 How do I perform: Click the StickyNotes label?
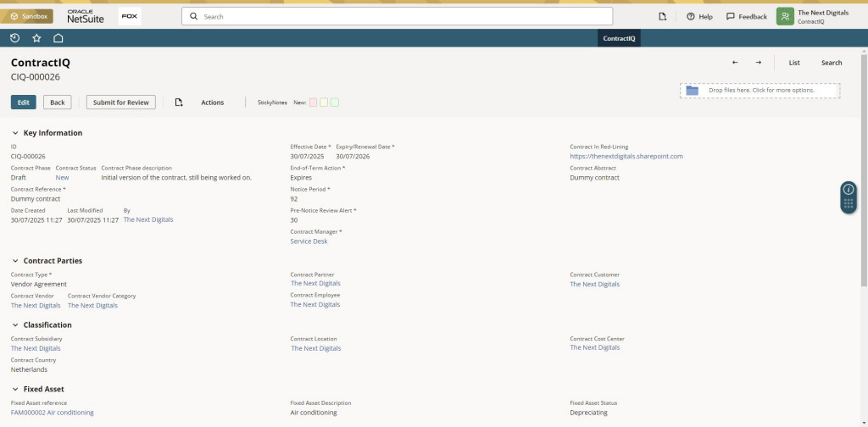[272, 103]
